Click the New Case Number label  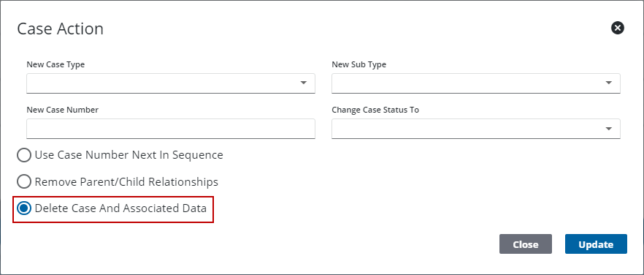63,110
